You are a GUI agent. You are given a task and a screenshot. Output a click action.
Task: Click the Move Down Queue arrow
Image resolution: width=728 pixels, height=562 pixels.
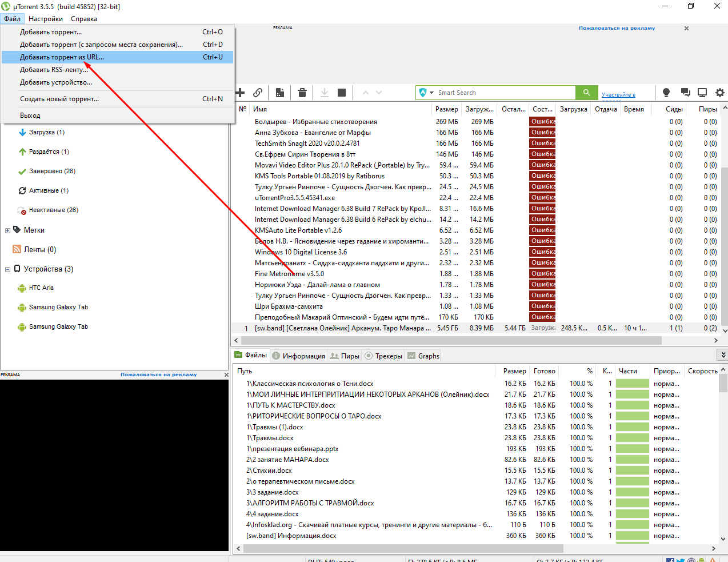[379, 93]
